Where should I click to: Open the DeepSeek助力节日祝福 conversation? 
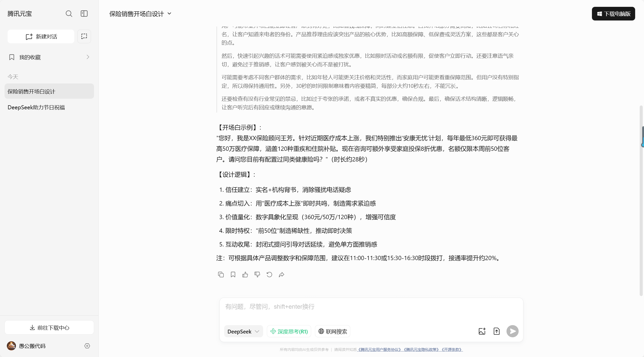(x=36, y=107)
